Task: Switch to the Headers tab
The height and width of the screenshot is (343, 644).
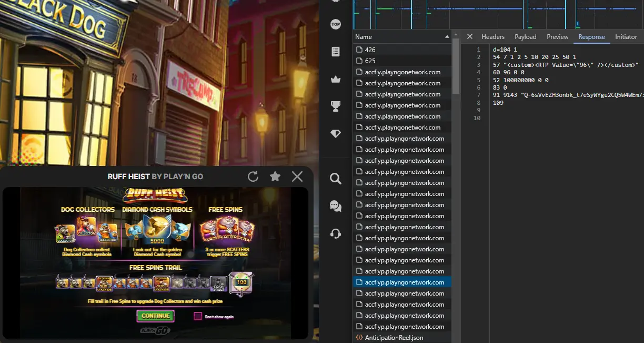Action: (493, 37)
